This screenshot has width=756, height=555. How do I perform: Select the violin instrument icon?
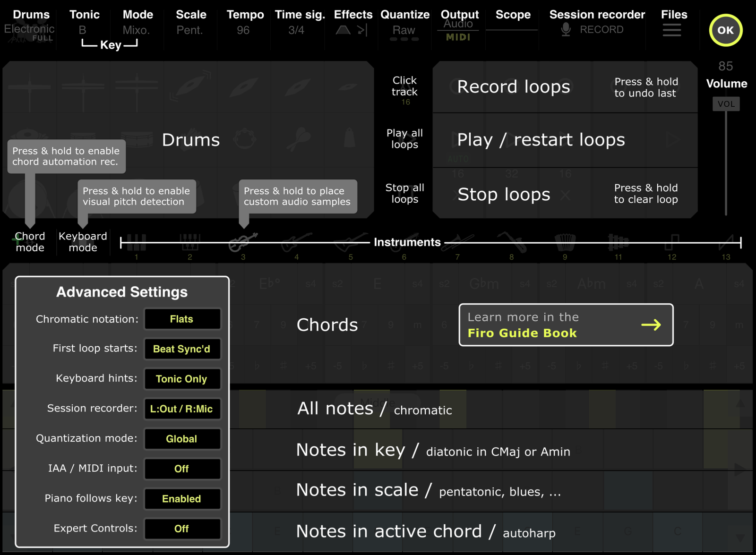[243, 242]
